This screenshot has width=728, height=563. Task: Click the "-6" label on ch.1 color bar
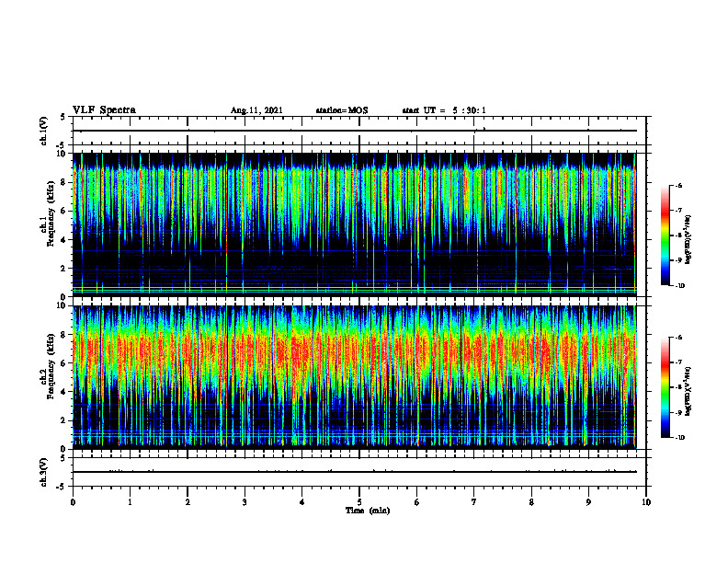pyautogui.click(x=678, y=186)
